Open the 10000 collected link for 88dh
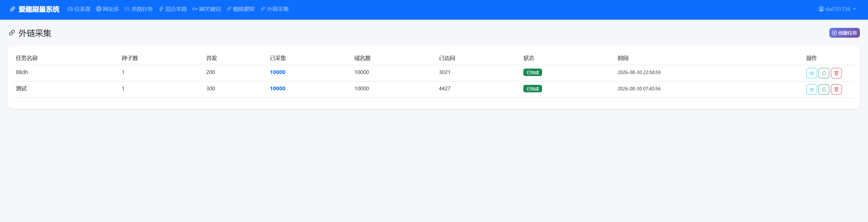The width and height of the screenshot is (868, 222). click(277, 72)
